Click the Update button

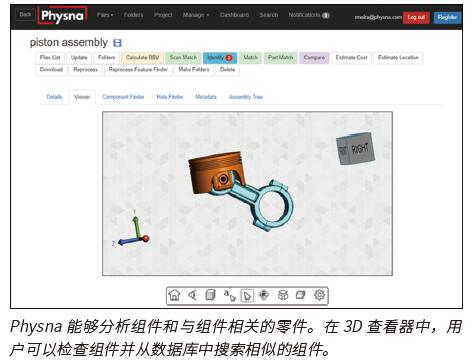[x=79, y=57]
